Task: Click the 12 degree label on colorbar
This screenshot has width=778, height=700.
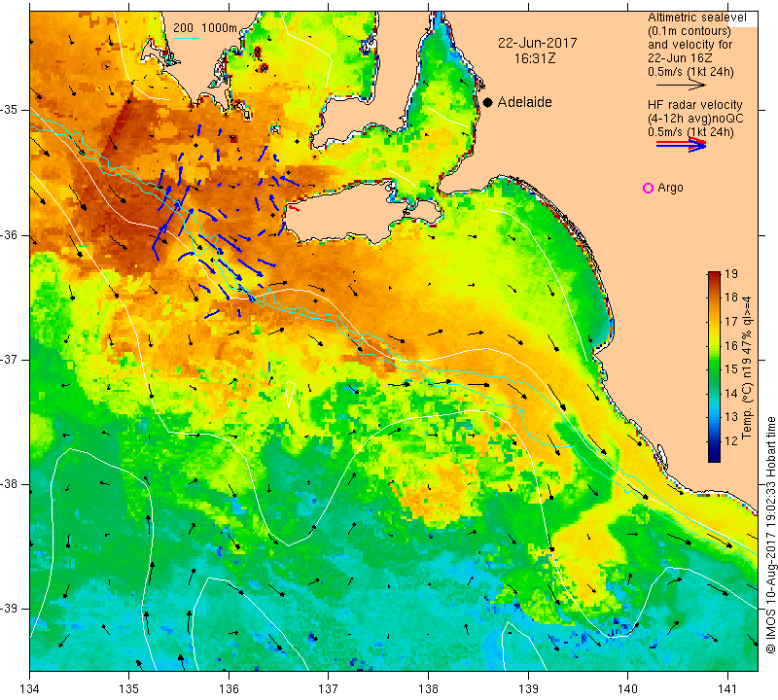Action: click(x=731, y=440)
